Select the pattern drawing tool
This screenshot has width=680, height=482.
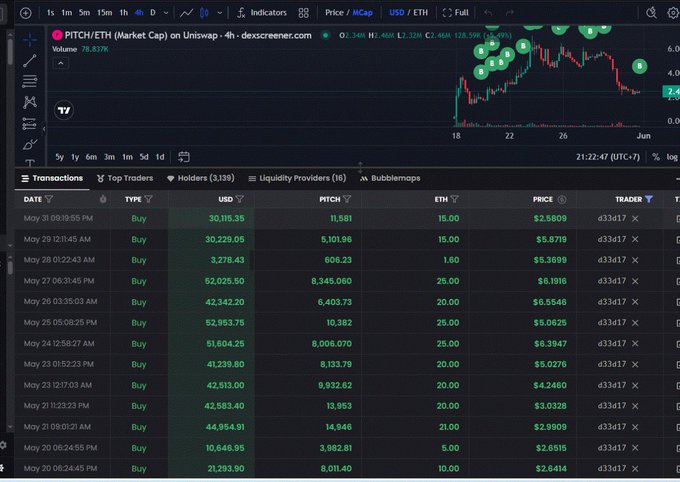click(x=30, y=102)
